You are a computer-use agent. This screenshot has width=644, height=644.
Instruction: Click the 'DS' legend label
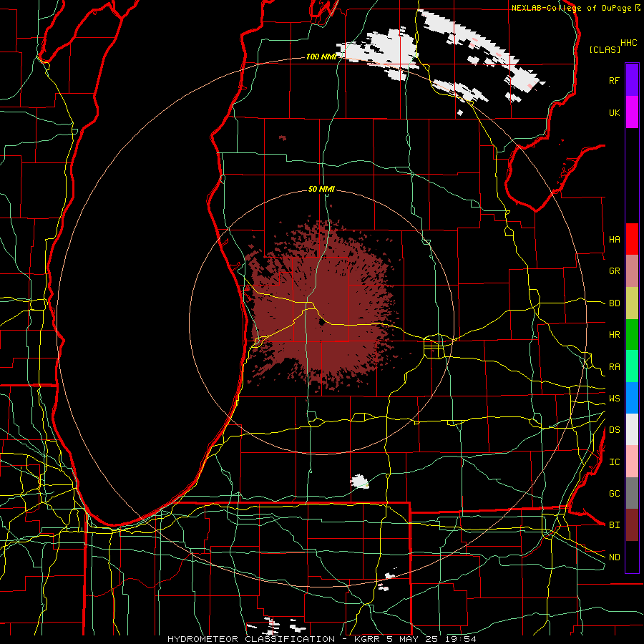coord(614,429)
